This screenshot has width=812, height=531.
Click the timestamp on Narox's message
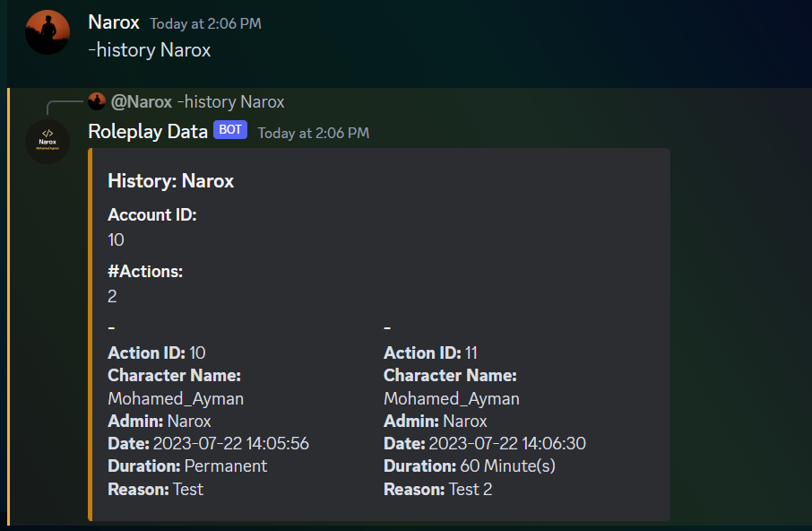205,23
